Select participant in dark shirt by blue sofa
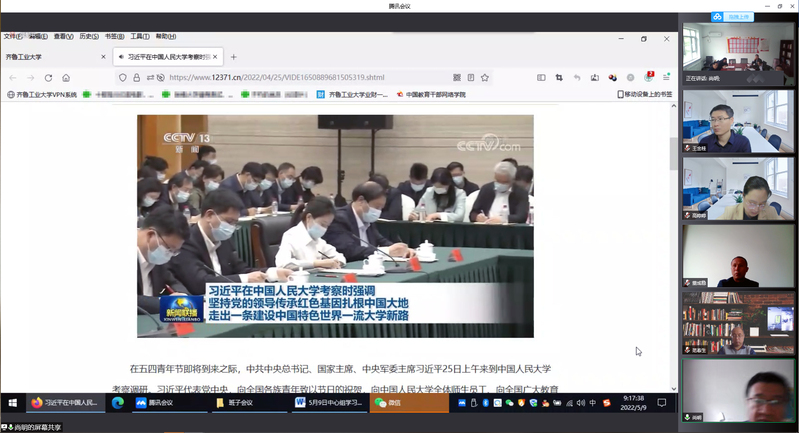Screen dimensions: 799x433 tap(738, 121)
